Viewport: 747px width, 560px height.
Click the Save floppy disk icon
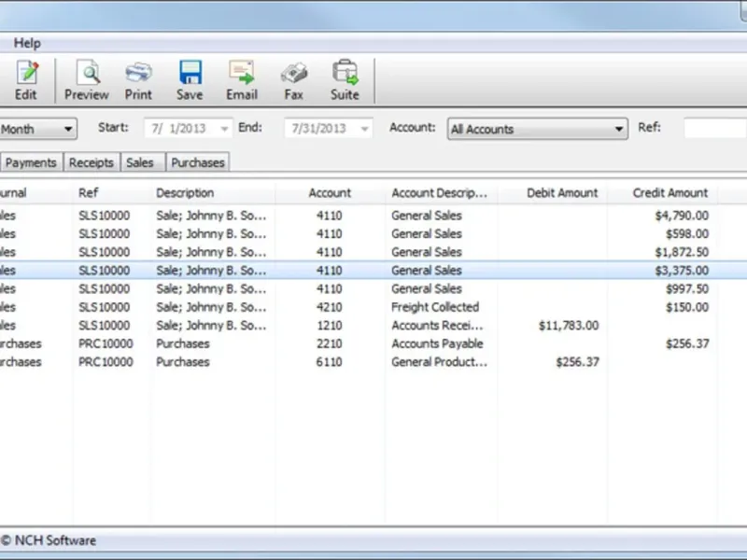click(190, 80)
